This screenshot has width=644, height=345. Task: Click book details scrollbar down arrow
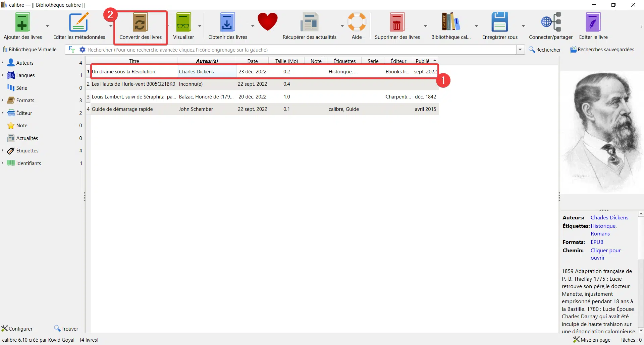click(641, 331)
